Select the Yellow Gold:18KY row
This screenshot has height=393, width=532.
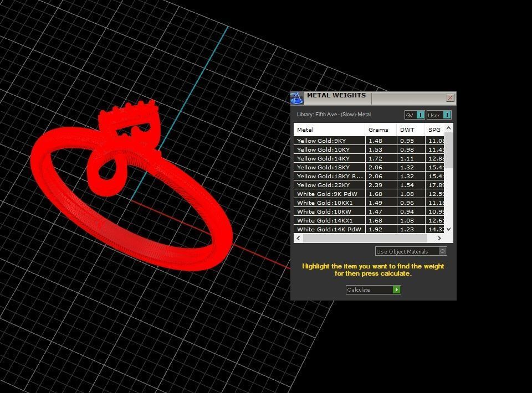369,167
